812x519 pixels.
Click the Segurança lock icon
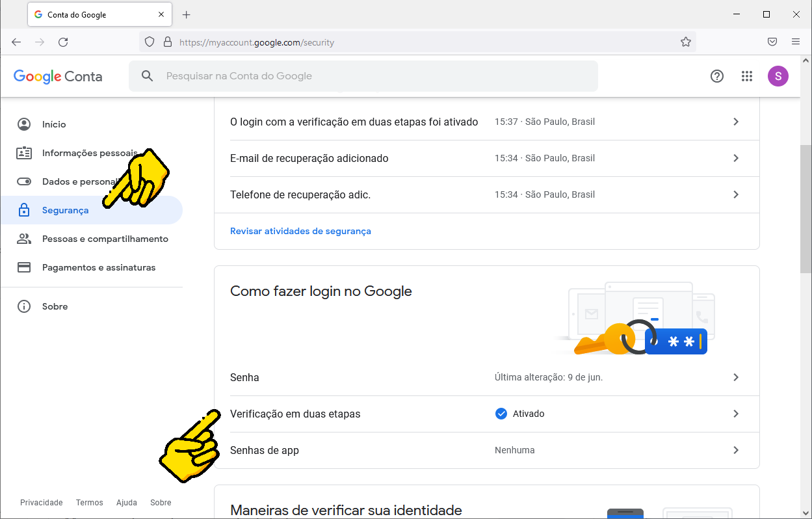24,210
